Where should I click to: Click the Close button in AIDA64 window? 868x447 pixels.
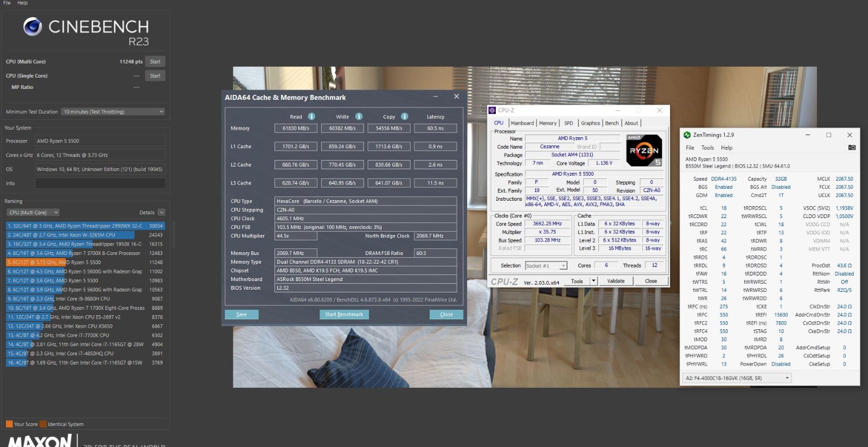tap(446, 315)
